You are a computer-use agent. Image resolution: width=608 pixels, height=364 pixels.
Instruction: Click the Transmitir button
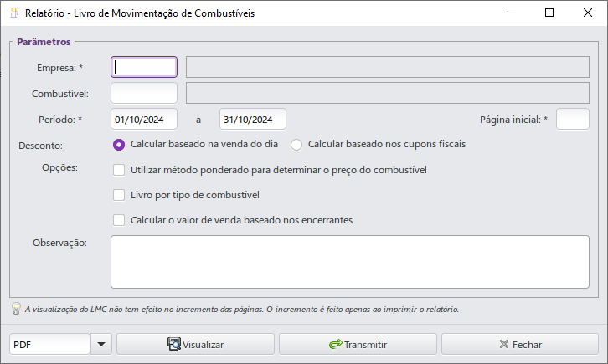(x=358, y=344)
